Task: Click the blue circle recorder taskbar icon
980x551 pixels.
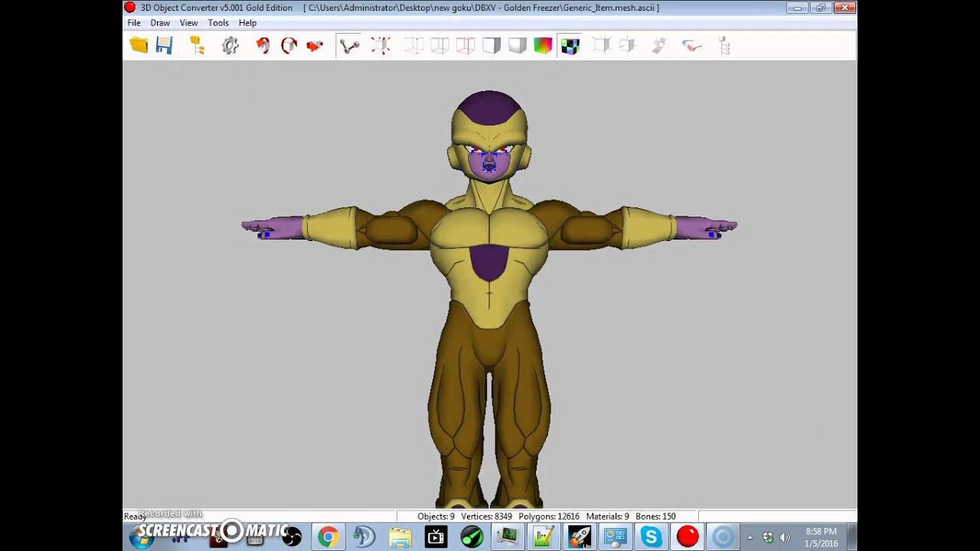Action: click(x=723, y=537)
